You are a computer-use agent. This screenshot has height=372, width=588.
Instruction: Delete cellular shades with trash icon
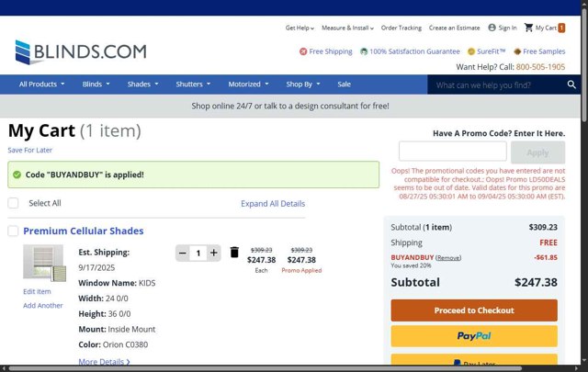(x=234, y=252)
